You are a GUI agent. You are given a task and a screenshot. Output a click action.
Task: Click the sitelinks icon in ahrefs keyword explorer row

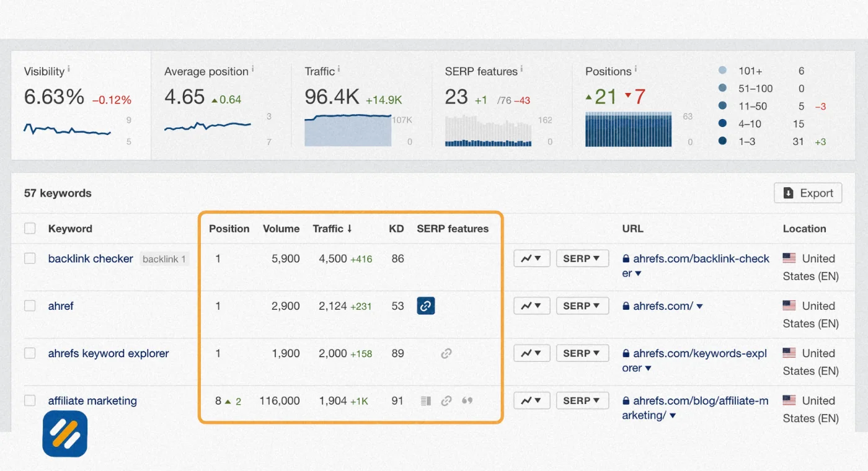[446, 353]
